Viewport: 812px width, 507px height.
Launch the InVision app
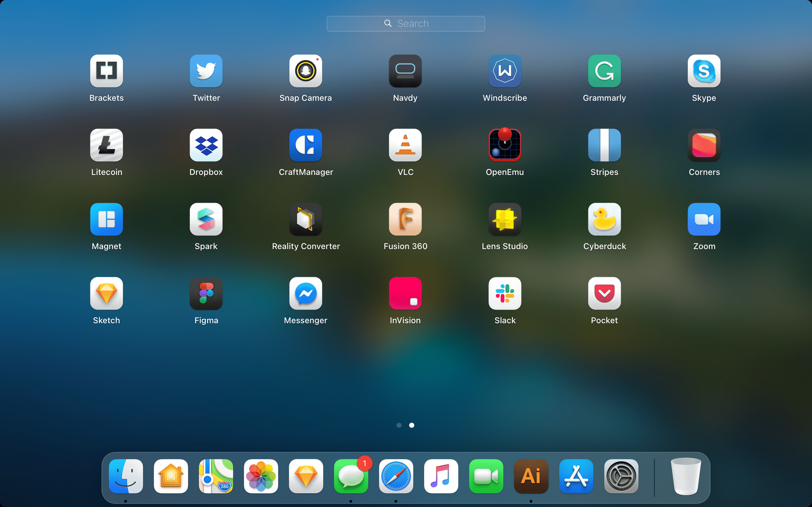405,293
